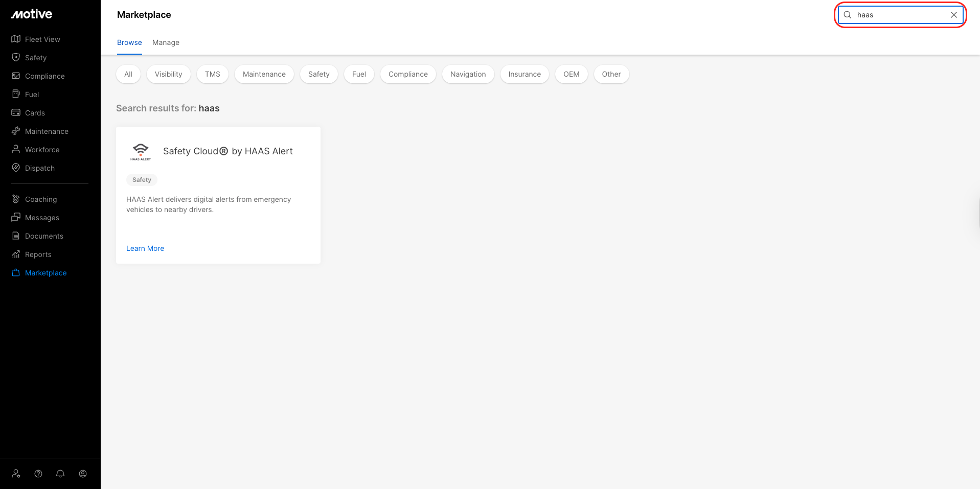Select the All category filter
Screen dimensions: 980x489
[128, 74]
